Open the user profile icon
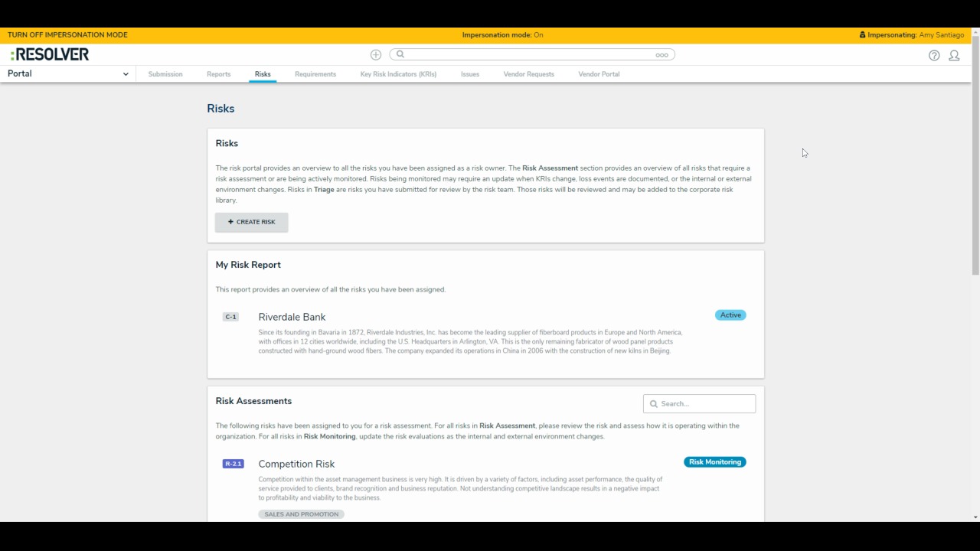Viewport: 980px width, 551px height. coord(954,55)
